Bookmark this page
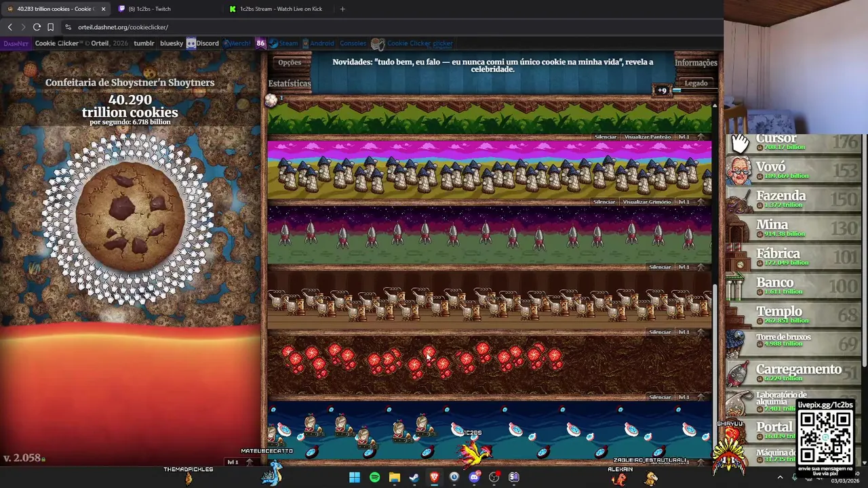This screenshot has width=868, height=488. coord(50,27)
